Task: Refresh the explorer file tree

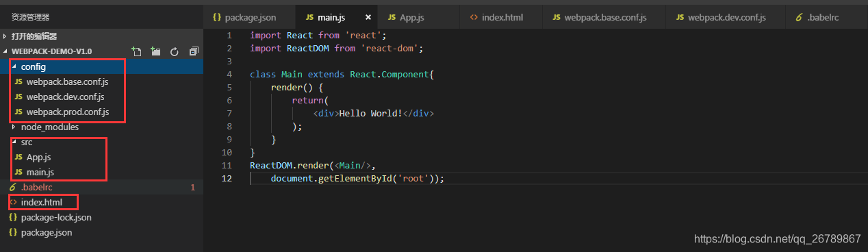Action: click(175, 51)
